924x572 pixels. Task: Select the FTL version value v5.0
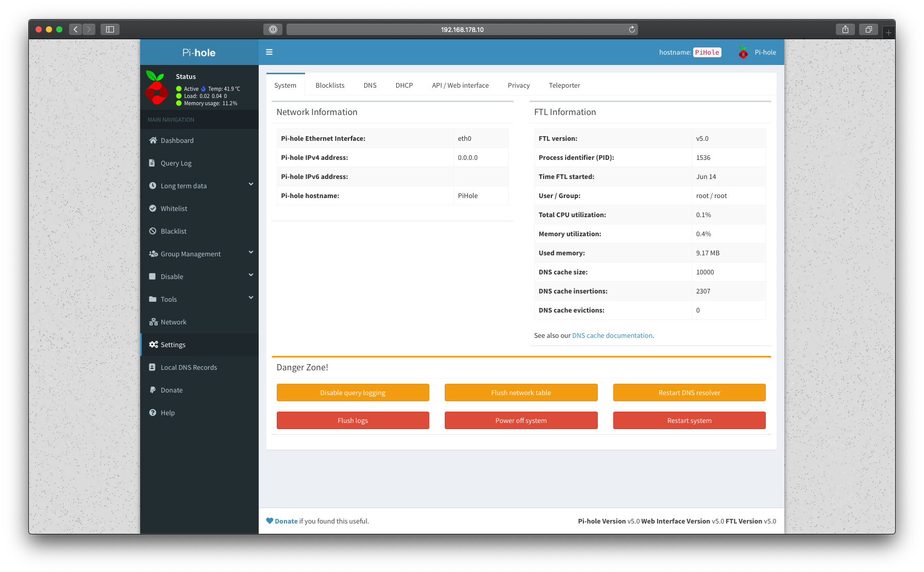coord(702,138)
